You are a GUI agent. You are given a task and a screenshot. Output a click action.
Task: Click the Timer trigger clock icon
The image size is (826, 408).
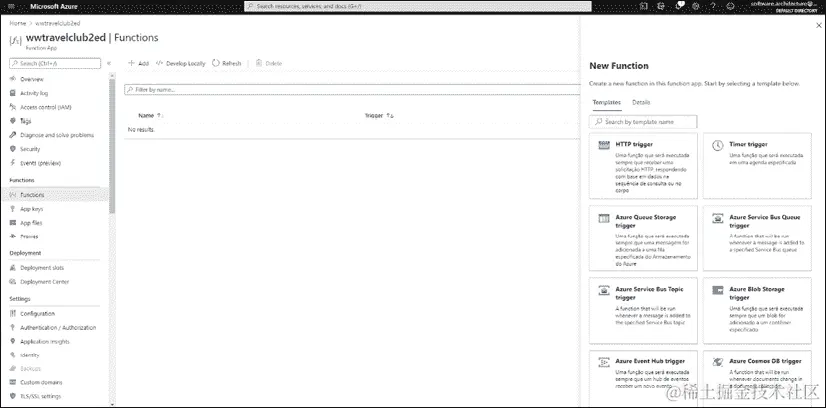point(717,146)
